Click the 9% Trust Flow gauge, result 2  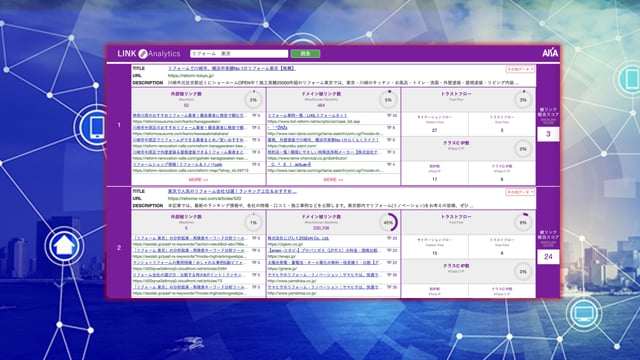pos(523,222)
